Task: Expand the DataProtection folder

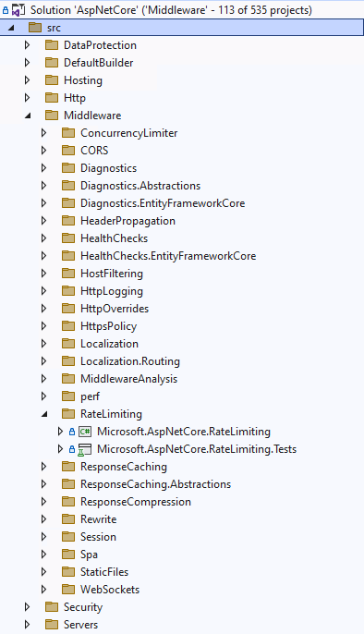Action: coord(27,45)
